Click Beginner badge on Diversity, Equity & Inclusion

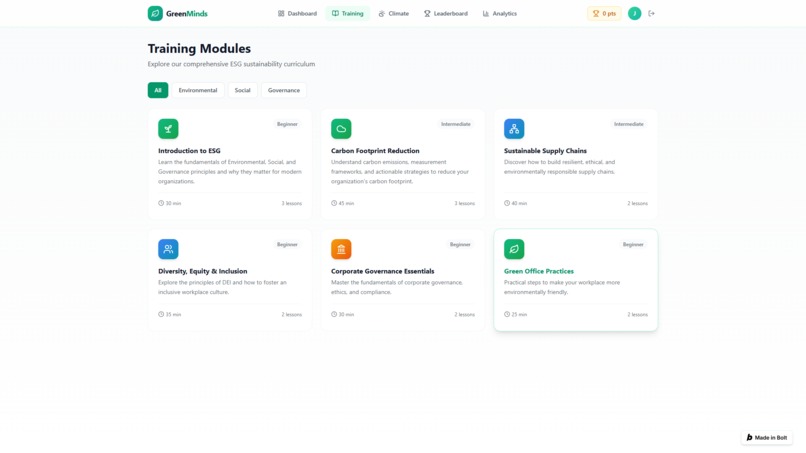(x=287, y=244)
